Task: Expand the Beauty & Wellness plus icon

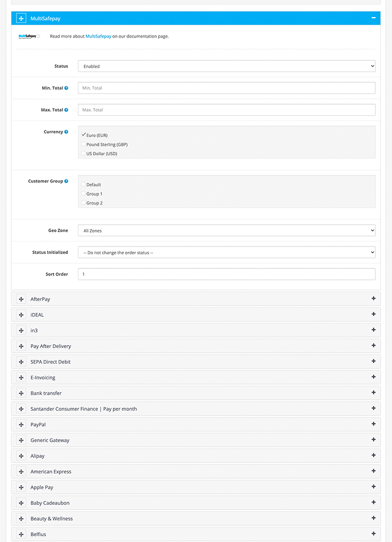Action: pyautogui.click(x=373, y=518)
